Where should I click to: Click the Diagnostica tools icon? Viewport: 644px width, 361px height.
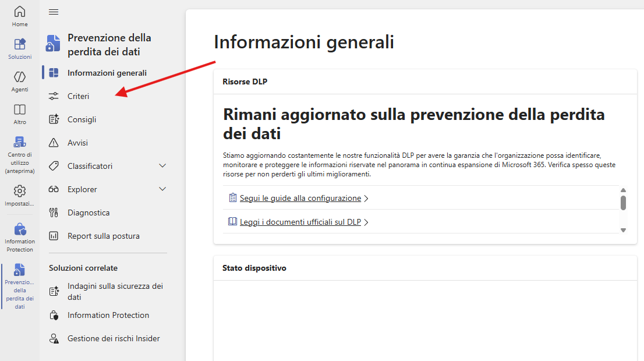(x=54, y=213)
